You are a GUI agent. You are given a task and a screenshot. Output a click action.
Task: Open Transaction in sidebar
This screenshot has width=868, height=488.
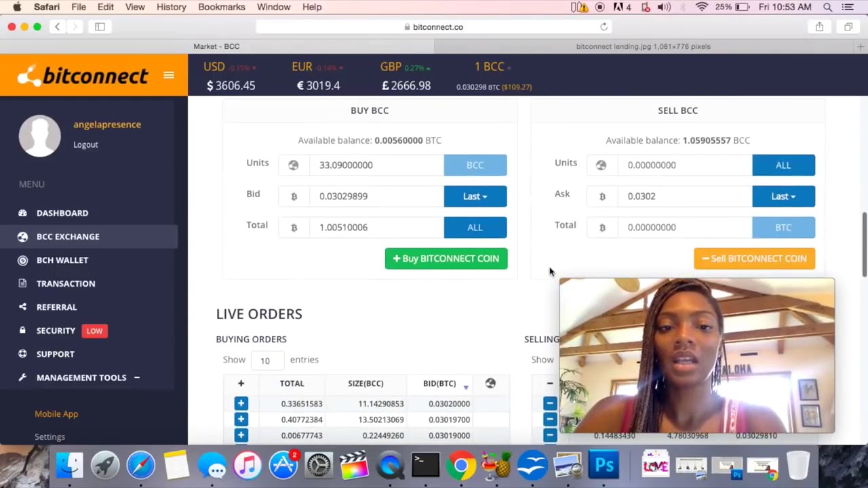[x=66, y=283]
